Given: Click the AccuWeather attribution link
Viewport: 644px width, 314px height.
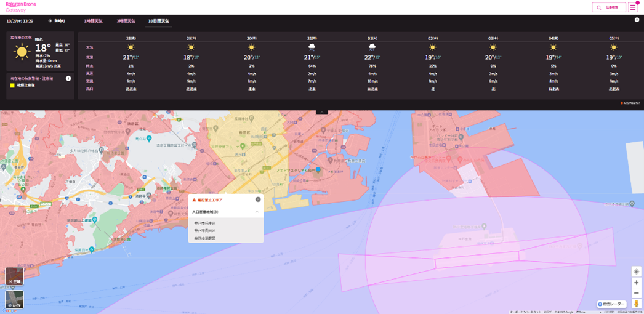Looking at the screenshot, I should coord(630,103).
